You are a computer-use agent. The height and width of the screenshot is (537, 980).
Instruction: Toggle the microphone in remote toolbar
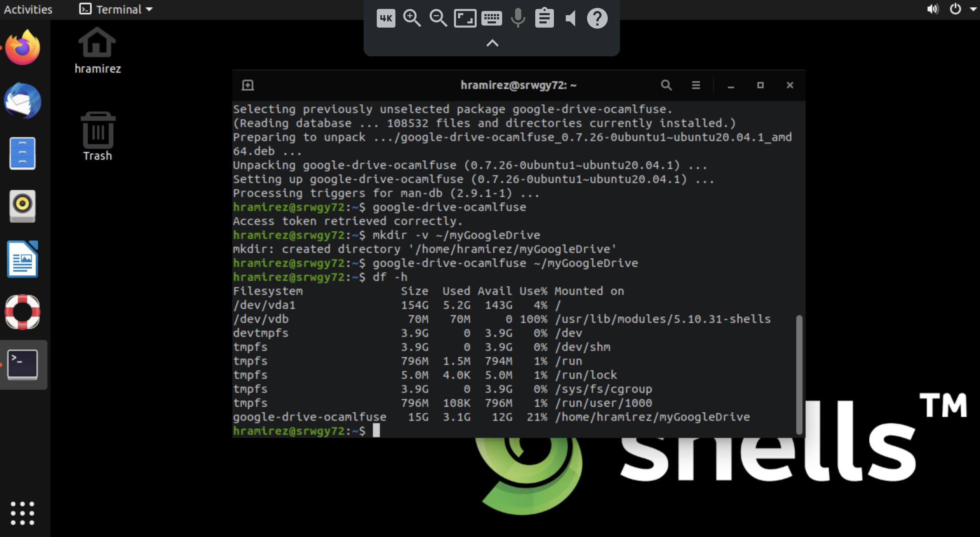coord(518,18)
